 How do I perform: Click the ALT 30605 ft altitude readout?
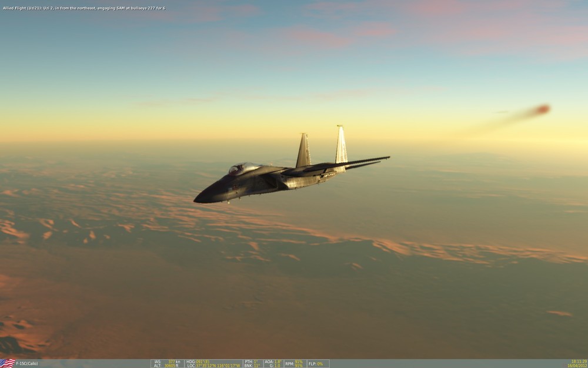click(x=167, y=366)
